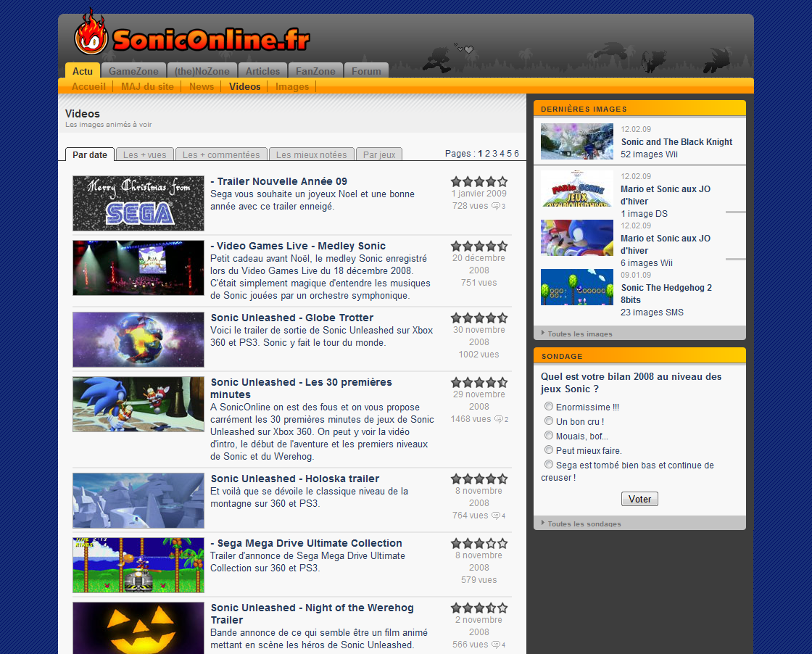The image size is (812, 654).
Task: Go to videos page 3
Action: (494, 154)
